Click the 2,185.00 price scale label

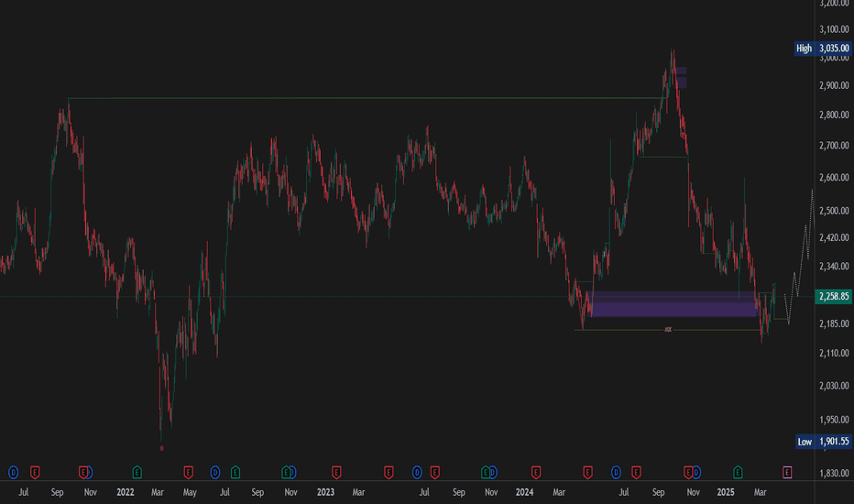click(834, 323)
